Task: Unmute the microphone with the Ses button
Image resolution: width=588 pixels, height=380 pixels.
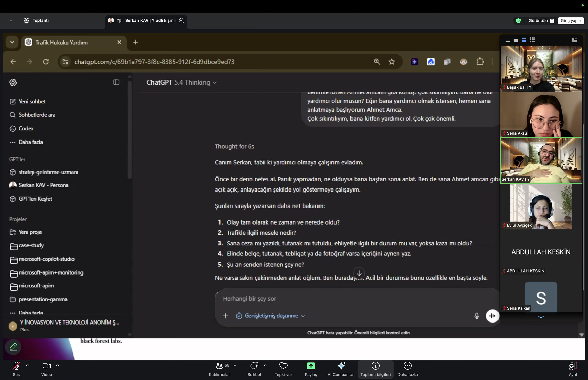Action: tap(16, 369)
